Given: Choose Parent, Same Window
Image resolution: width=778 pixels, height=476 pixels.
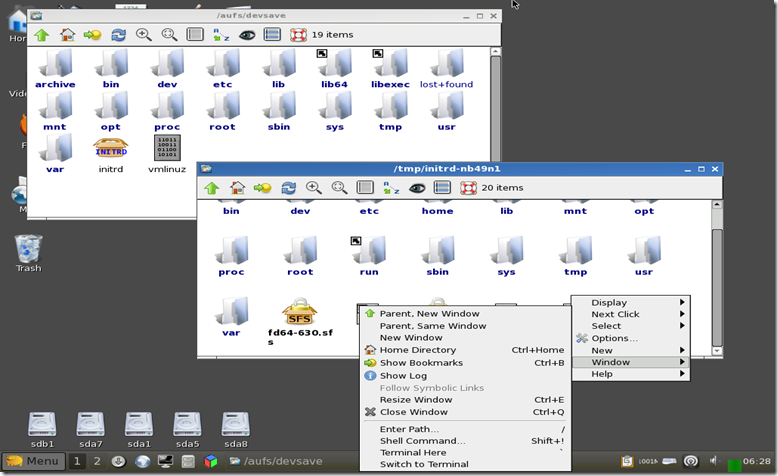Looking at the screenshot, I should coord(465,326).
